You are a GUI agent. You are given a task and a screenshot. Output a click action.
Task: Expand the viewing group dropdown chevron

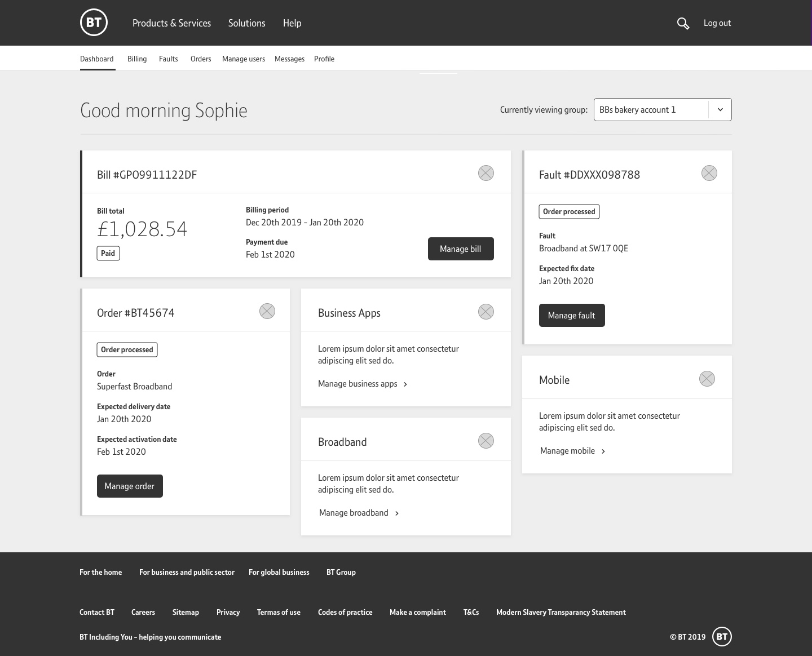pyautogui.click(x=720, y=110)
